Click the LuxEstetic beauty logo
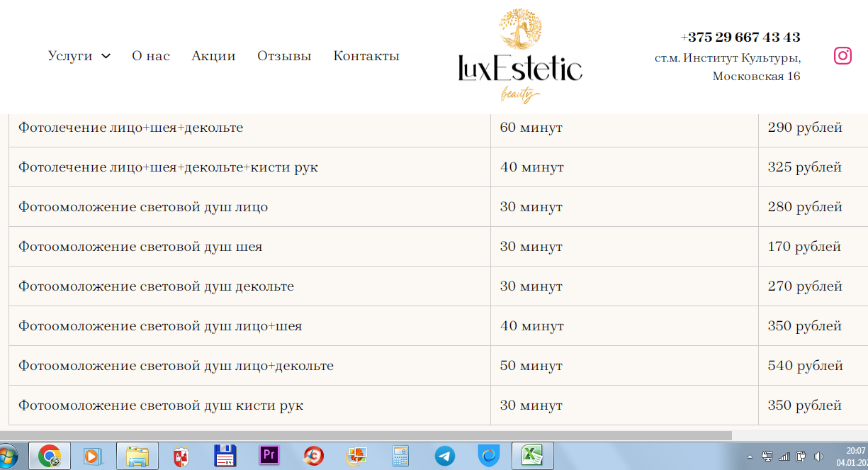Viewport: 868px width, 470px height. pos(520,57)
